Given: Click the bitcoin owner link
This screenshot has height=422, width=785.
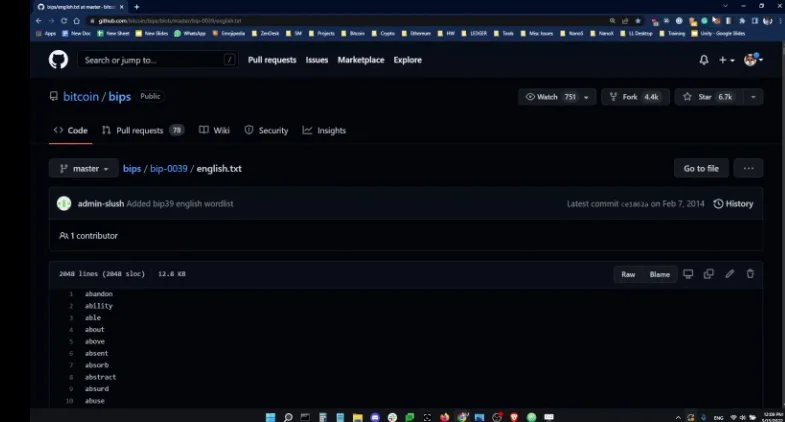Looking at the screenshot, I should (x=81, y=97).
